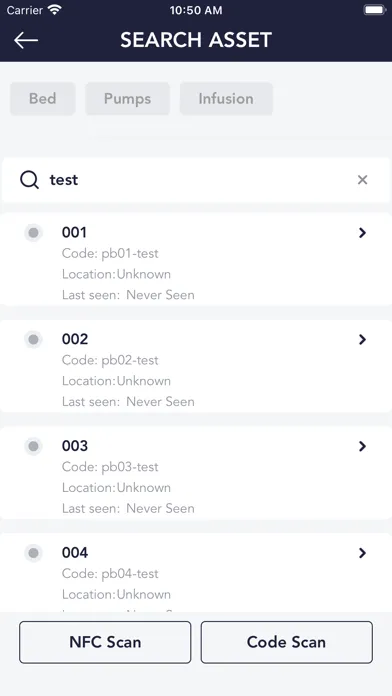Focus the search field containing test

point(196,180)
